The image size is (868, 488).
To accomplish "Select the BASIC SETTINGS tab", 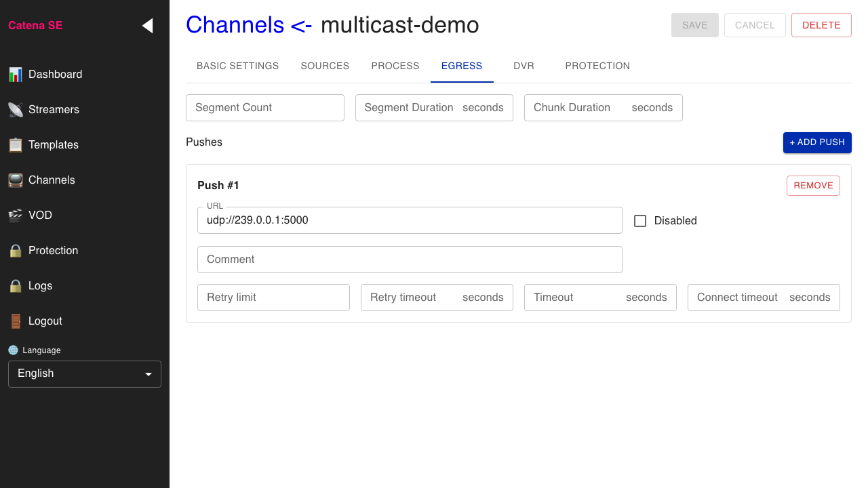I will [x=237, y=66].
